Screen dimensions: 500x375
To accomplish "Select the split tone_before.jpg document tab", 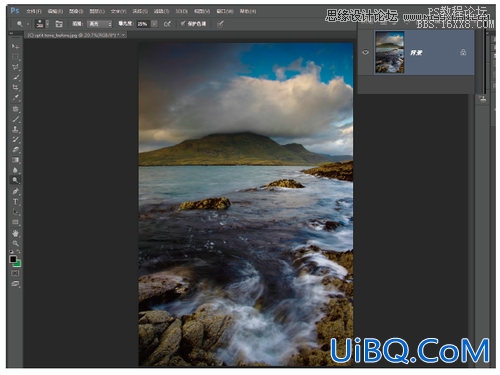I will (73, 35).
